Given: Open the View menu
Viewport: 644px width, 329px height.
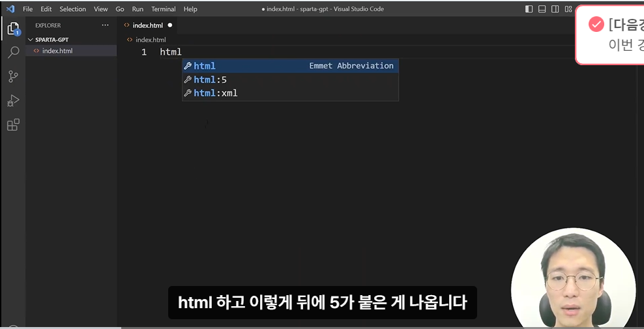Looking at the screenshot, I should pyautogui.click(x=100, y=8).
